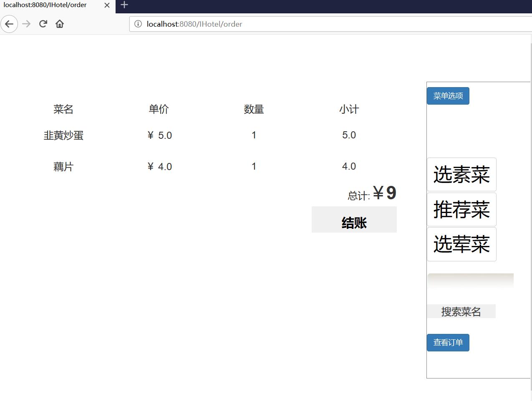
Task: Click the browser forward navigation arrow
Action: (x=26, y=24)
